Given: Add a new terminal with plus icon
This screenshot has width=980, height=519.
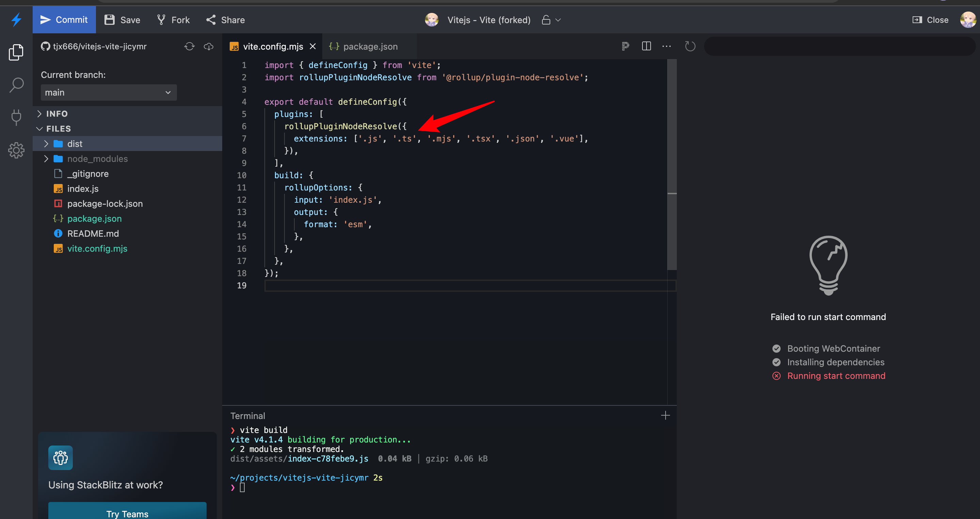Looking at the screenshot, I should [x=665, y=415].
